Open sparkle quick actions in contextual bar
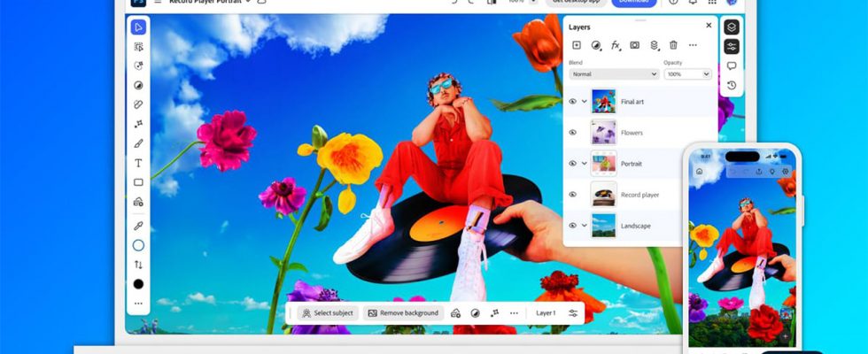868x354 pixels. click(x=494, y=313)
